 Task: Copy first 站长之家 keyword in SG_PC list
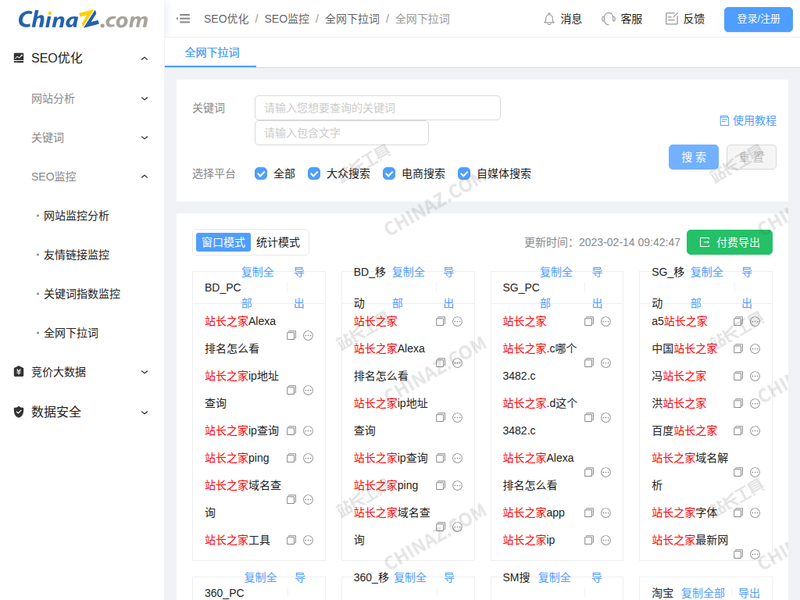point(589,321)
